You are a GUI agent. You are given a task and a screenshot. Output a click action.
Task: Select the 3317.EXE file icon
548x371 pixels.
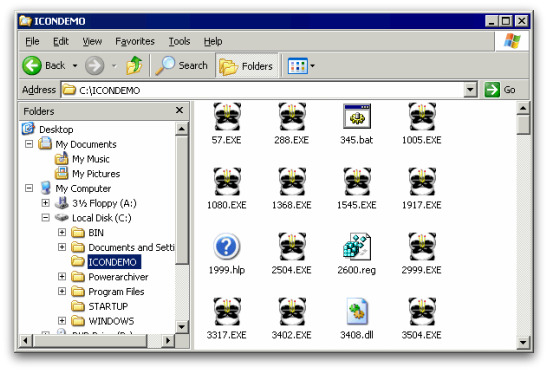pyautogui.click(x=227, y=312)
